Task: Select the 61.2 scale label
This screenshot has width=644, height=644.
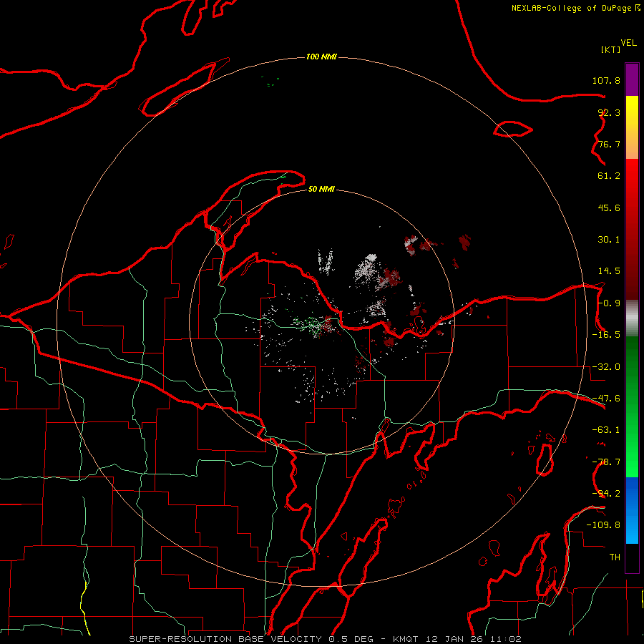Action: [609, 176]
